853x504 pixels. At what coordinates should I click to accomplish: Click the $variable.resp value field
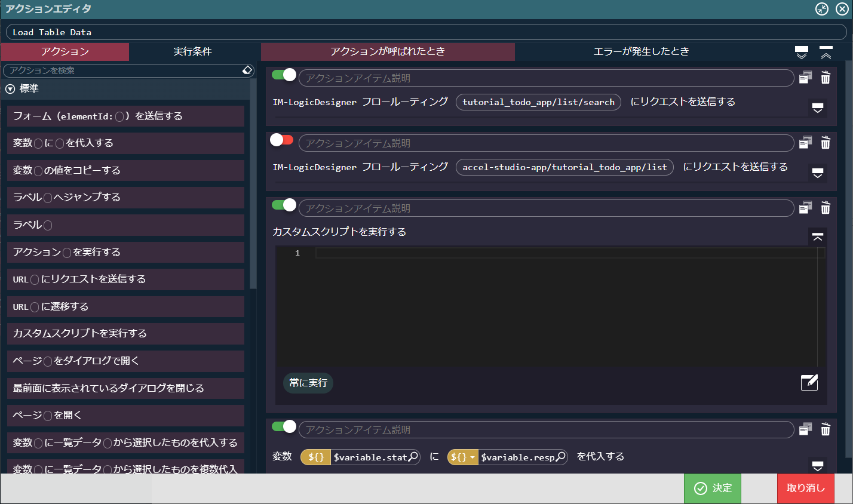click(517, 457)
